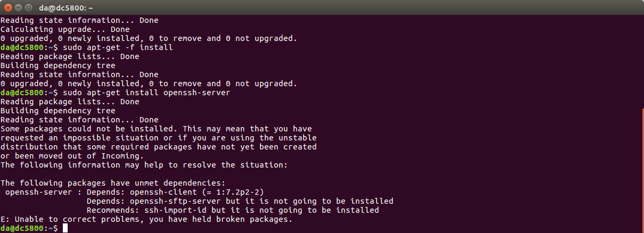644x233 pixels.
Task: Click the 'sudo apt-get -f install' command
Action: tap(118, 47)
